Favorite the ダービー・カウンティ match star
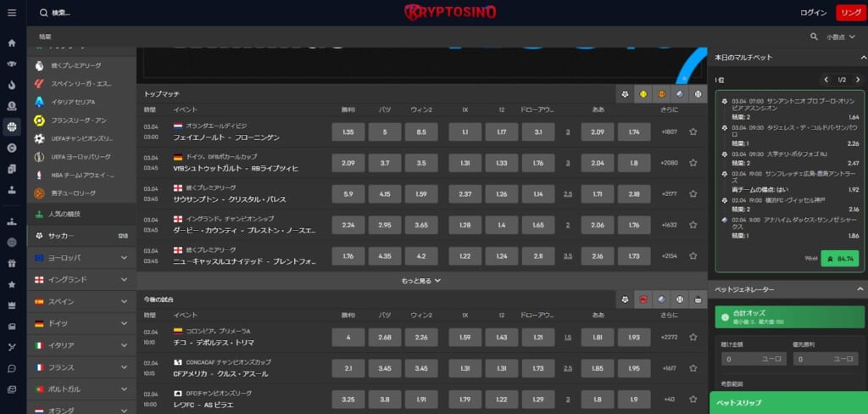Image resolution: width=868 pixels, height=414 pixels. point(693,225)
